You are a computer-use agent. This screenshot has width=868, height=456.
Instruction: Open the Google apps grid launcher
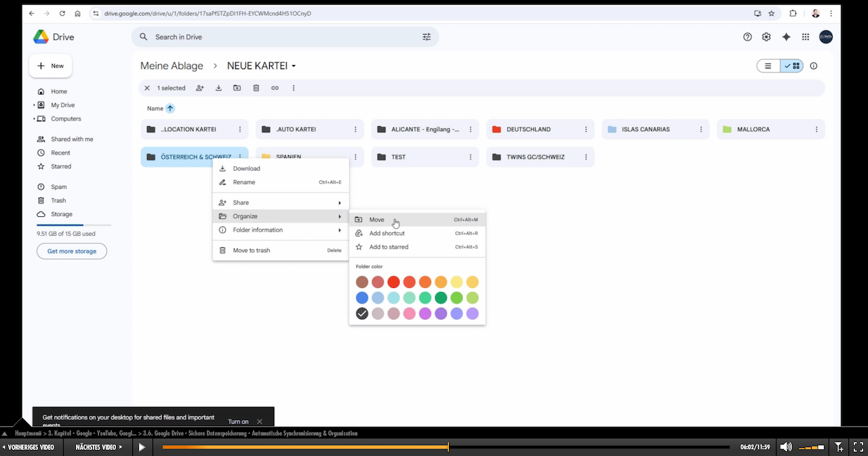pyautogui.click(x=806, y=37)
